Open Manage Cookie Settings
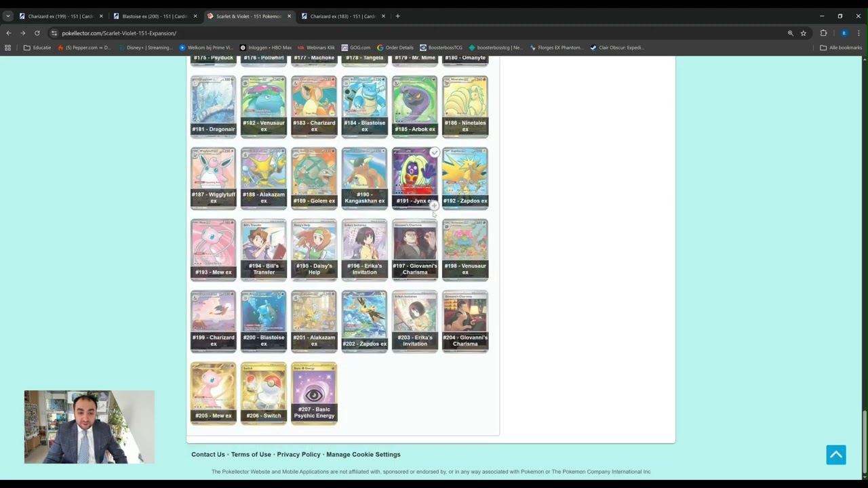 [x=363, y=455]
